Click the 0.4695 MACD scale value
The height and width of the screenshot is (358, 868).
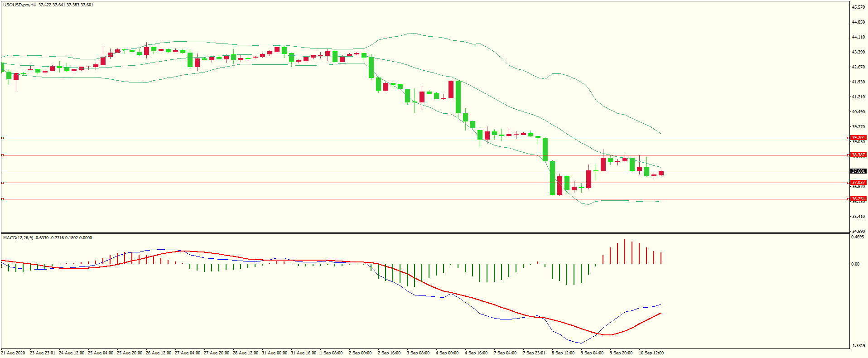click(x=858, y=237)
